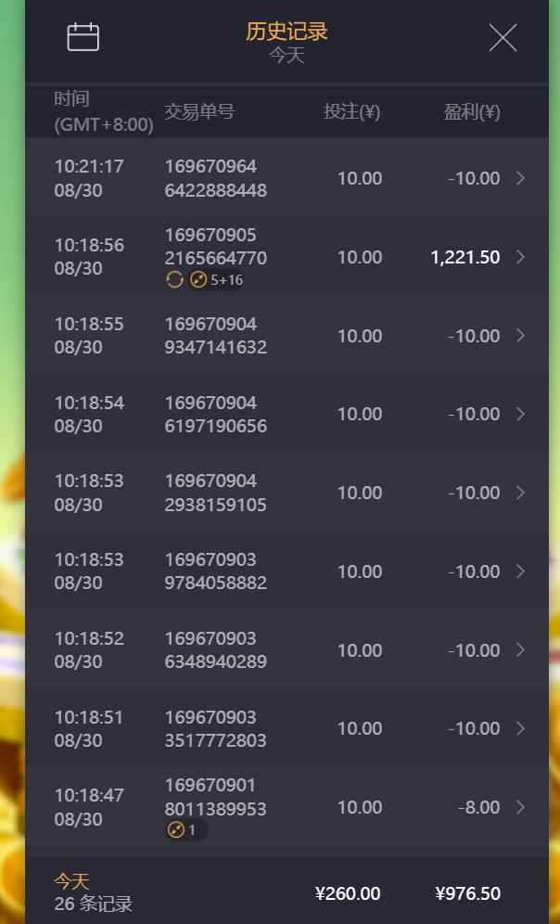
Task: Open details arrow for the 10:18:54 record
Action: pyautogui.click(x=520, y=414)
